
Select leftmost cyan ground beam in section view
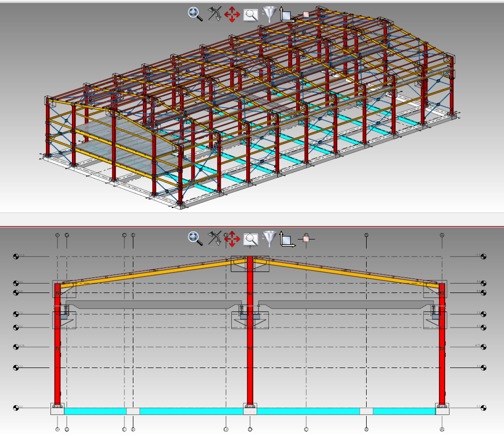point(95,411)
